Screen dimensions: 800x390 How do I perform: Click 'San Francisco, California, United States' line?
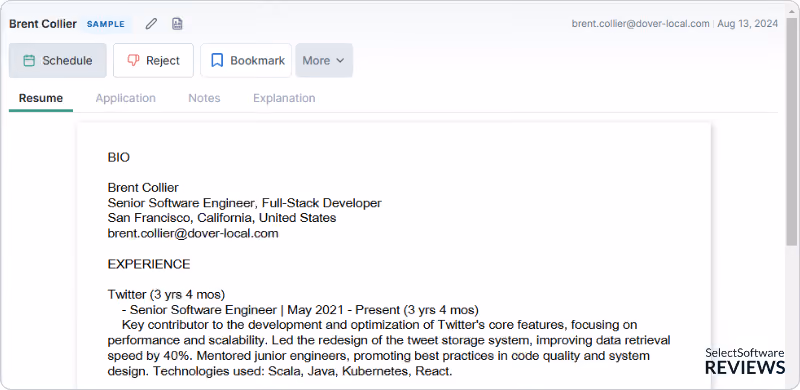pyautogui.click(x=222, y=218)
